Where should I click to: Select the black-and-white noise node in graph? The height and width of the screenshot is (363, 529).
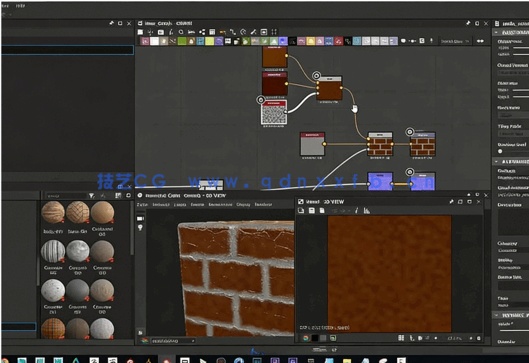point(274,112)
